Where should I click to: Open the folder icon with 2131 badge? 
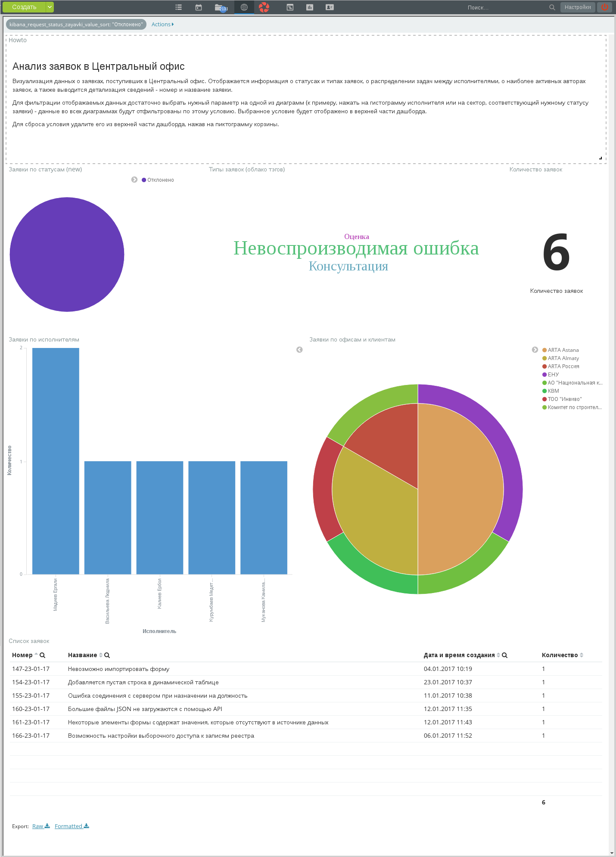point(221,7)
